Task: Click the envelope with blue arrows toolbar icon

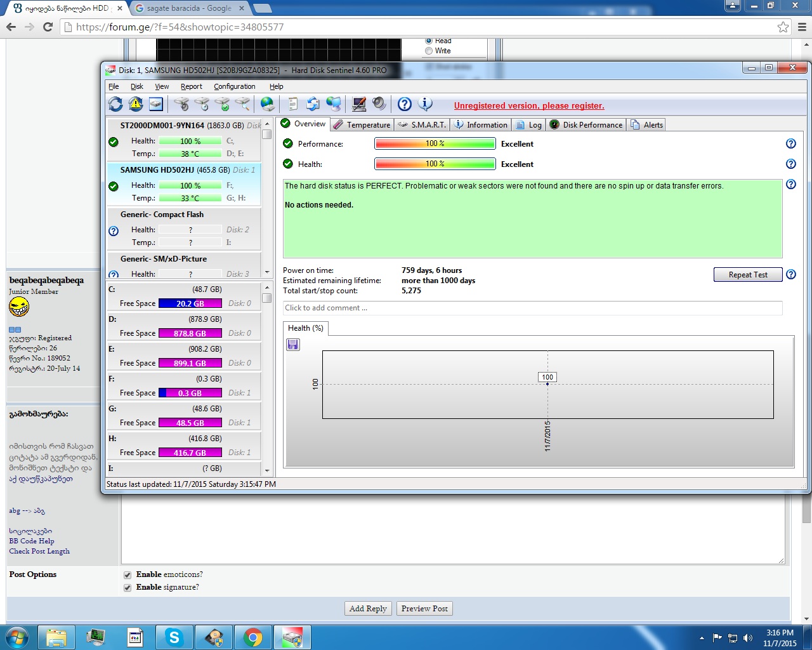Action: click(x=313, y=104)
